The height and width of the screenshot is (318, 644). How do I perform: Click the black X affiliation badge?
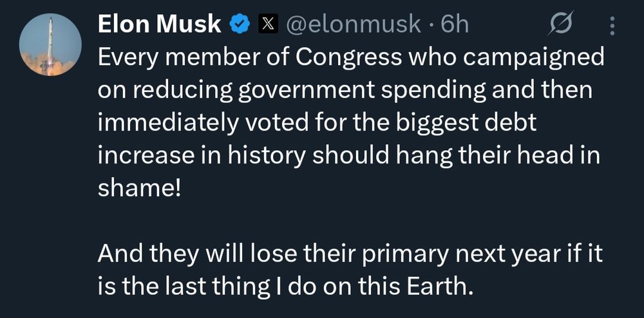pyautogui.click(x=268, y=26)
